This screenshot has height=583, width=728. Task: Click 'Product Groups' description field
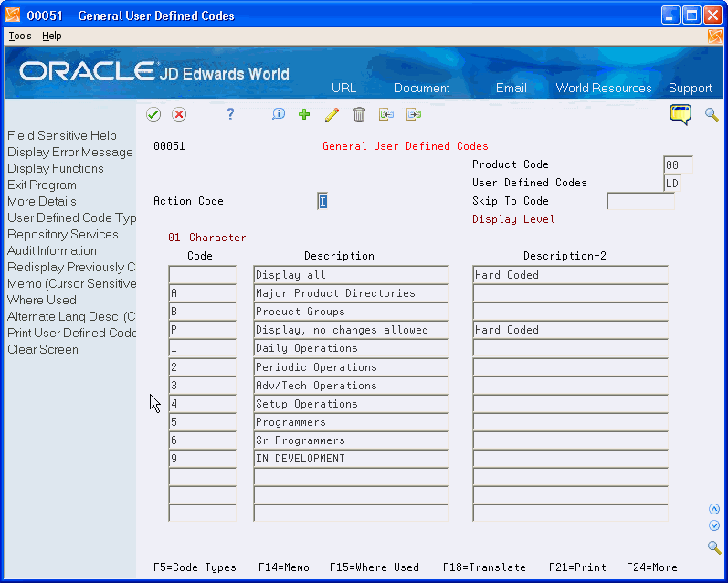[x=352, y=312]
